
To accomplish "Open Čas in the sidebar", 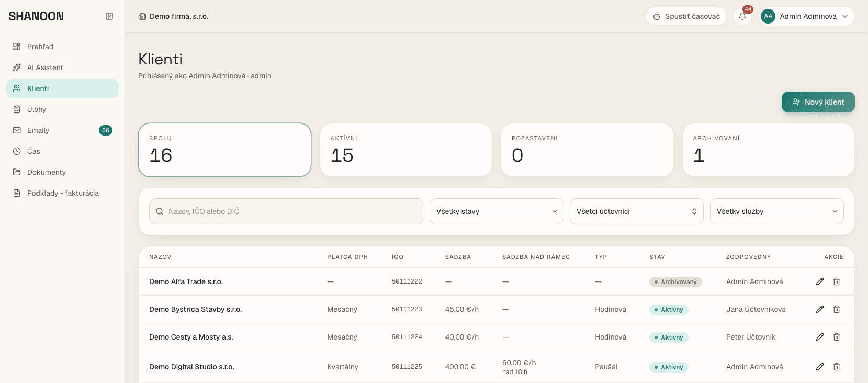I will coord(63,151).
